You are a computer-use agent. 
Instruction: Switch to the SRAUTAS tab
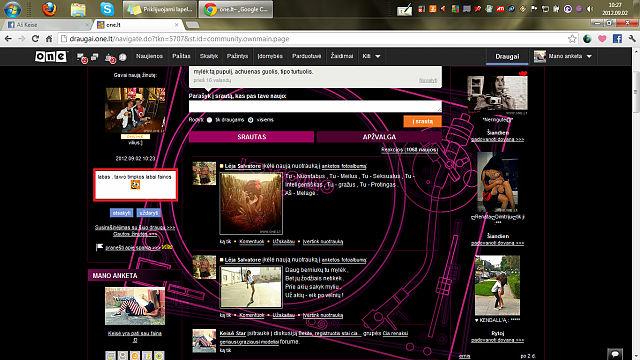[x=251, y=137]
